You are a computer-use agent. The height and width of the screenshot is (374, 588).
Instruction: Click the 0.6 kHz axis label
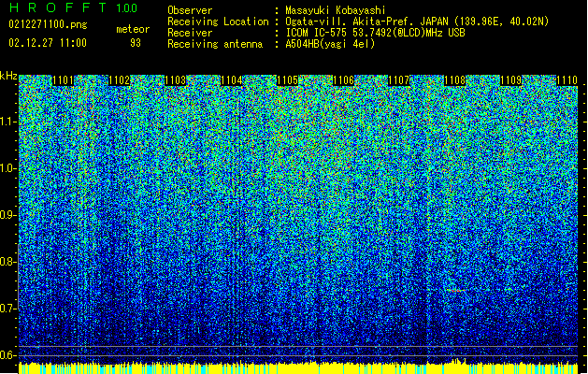(7, 355)
